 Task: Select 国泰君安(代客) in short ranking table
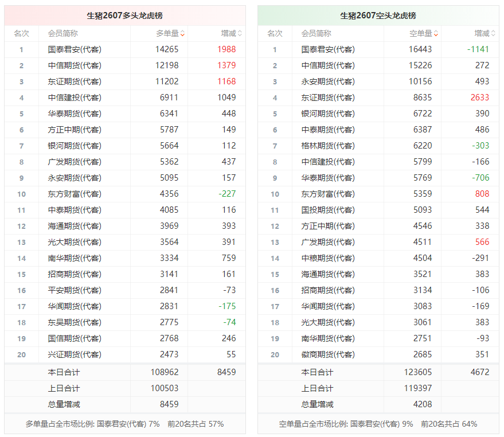pyautogui.click(x=328, y=49)
